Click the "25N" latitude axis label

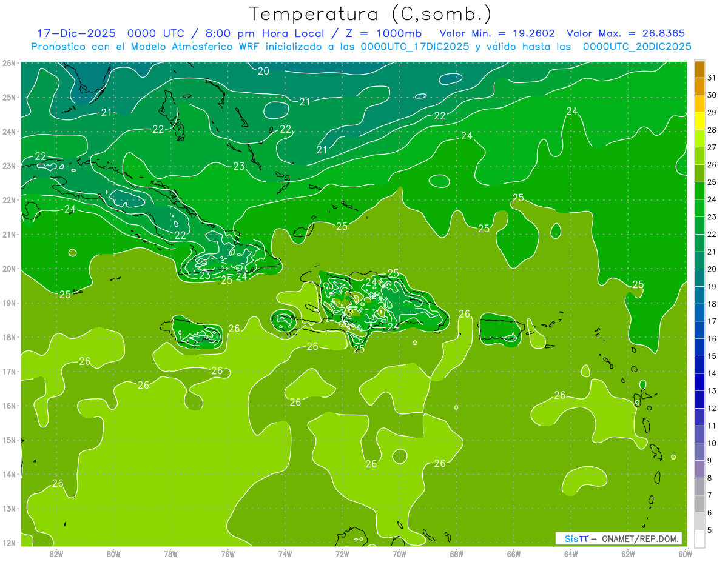pyautogui.click(x=9, y=97)
